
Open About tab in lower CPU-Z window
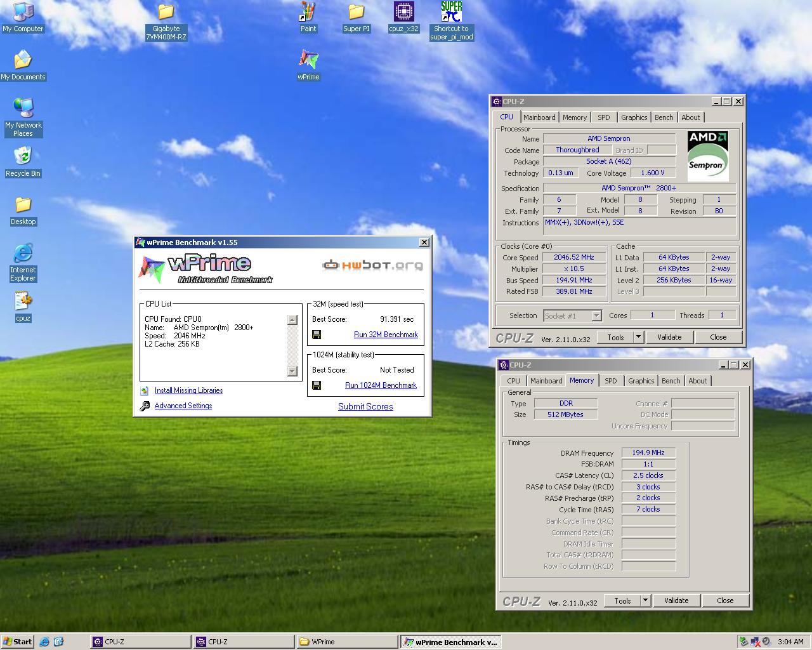[x=698, y=381]
